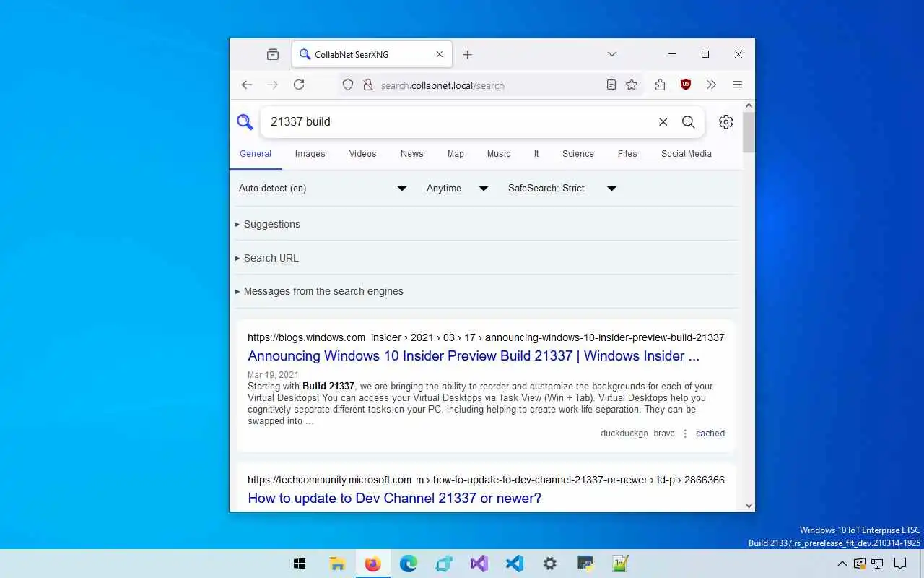Expand Messages from the search engines

pos(319,291)
